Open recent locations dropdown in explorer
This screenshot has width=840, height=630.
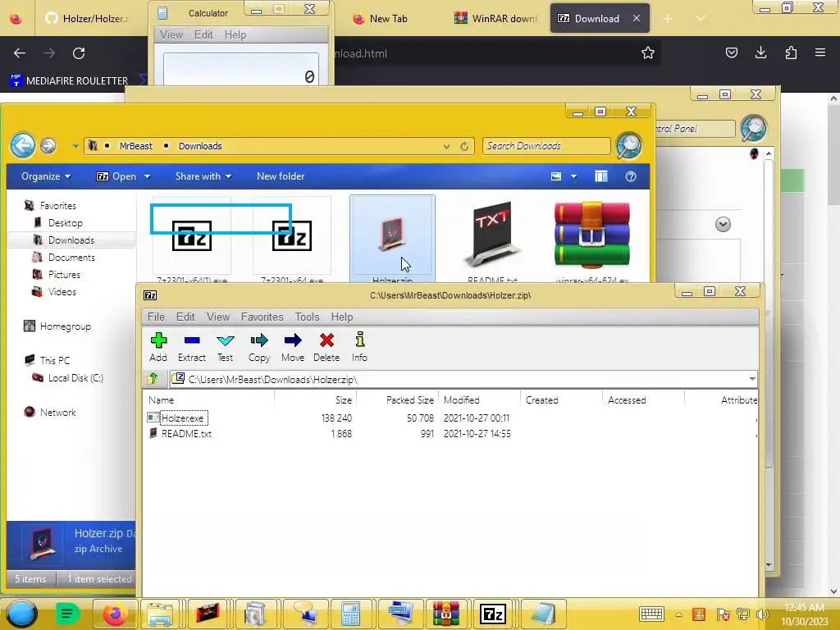[x=75, y=146]
